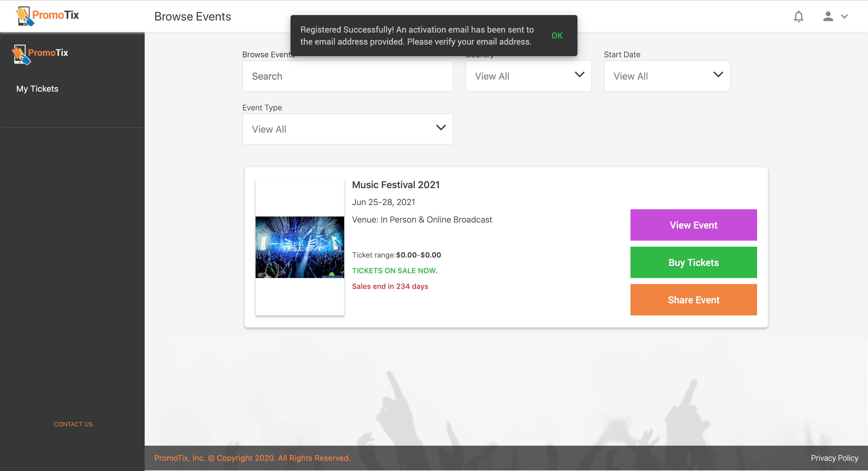Click the notification bell icon

click(x=798, y=16)
